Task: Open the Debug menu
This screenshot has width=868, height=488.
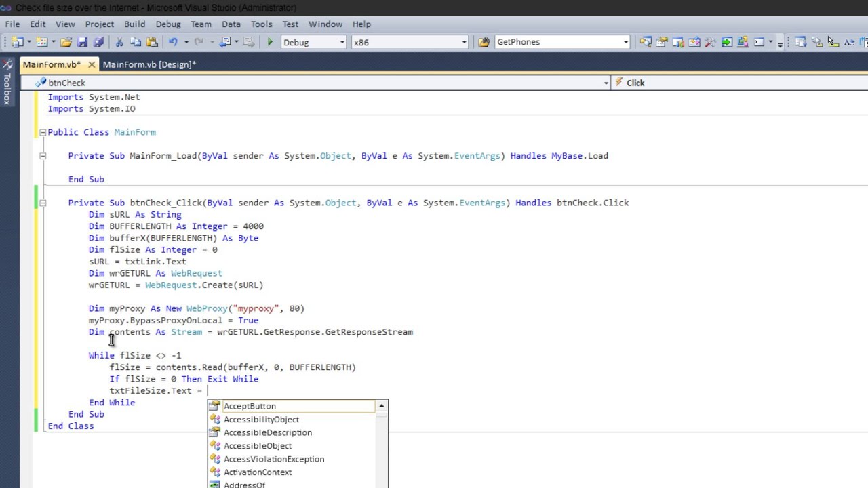Action: (x=168, y=24)
